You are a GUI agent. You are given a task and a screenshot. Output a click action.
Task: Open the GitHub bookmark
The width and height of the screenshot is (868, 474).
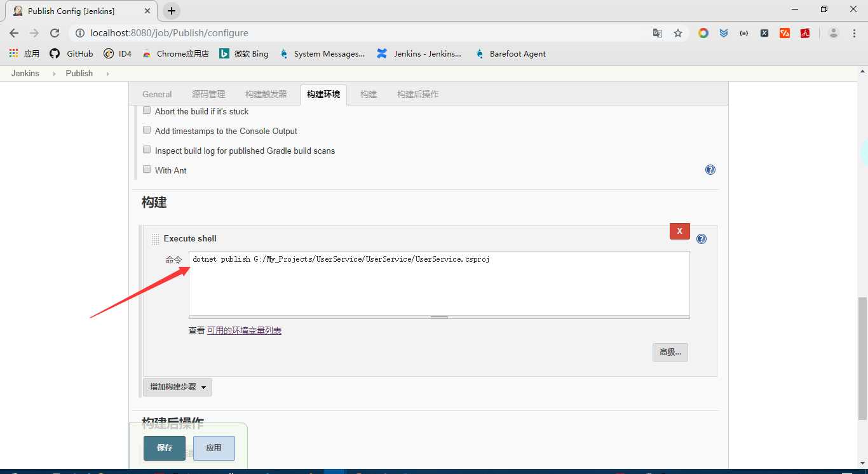point(71,54)
